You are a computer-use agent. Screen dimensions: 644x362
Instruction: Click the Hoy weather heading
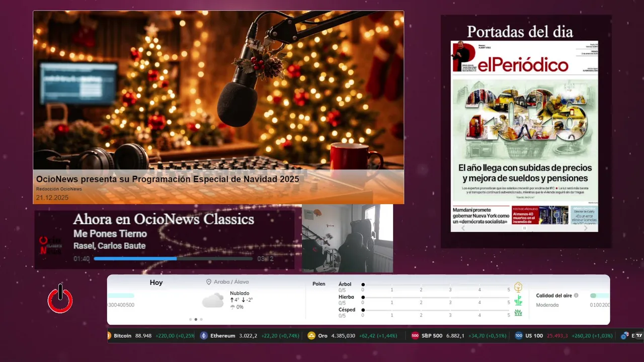tap(156, 283)
